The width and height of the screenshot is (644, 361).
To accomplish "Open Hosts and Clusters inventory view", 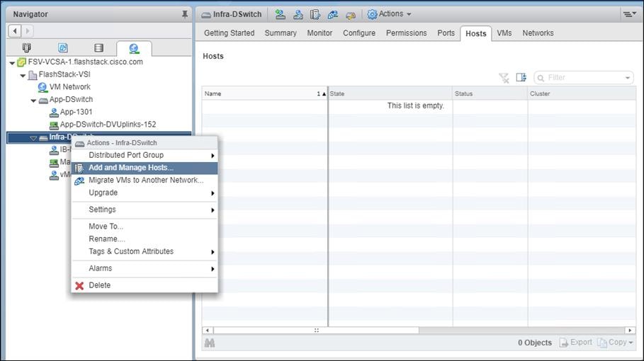I will point(27,48).
